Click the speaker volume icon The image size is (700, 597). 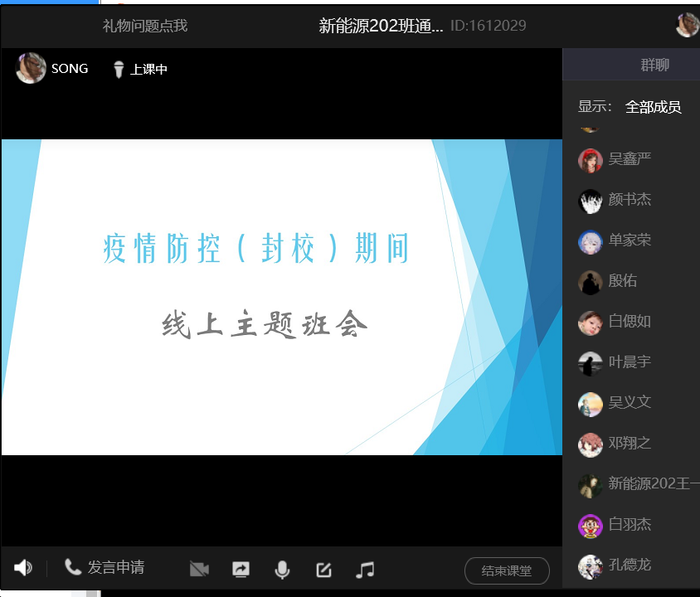tap(23, 568)
